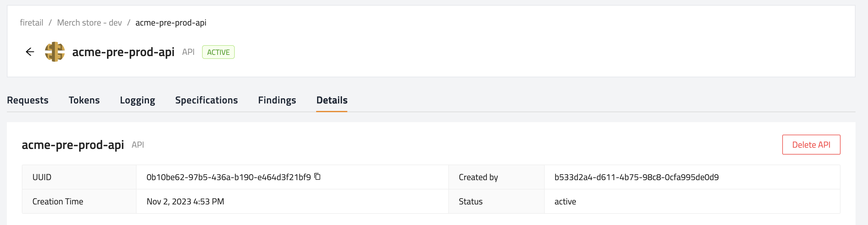Select the Logging tab
The image size is (868, 225).
[137, 100]
